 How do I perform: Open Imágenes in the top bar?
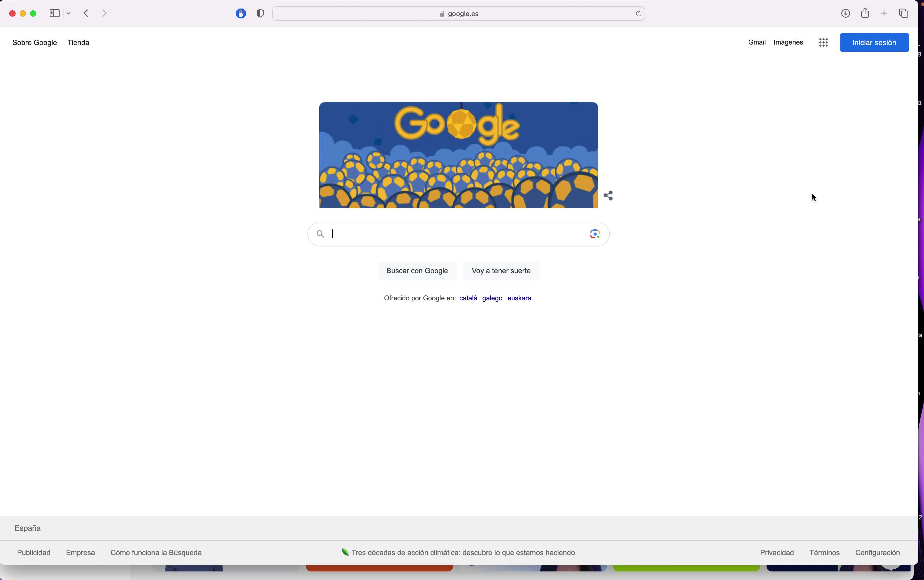(788, 42)
